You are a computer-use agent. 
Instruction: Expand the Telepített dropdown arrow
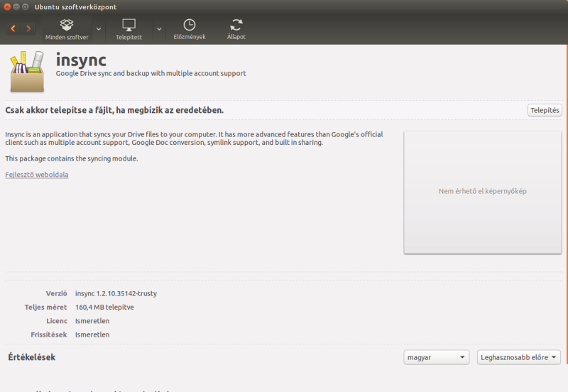tap(159, 29)
